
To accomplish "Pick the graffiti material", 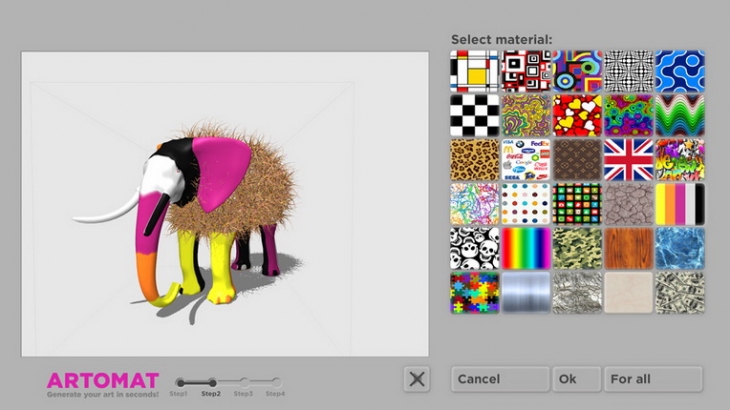I will (x=680, y=160).
